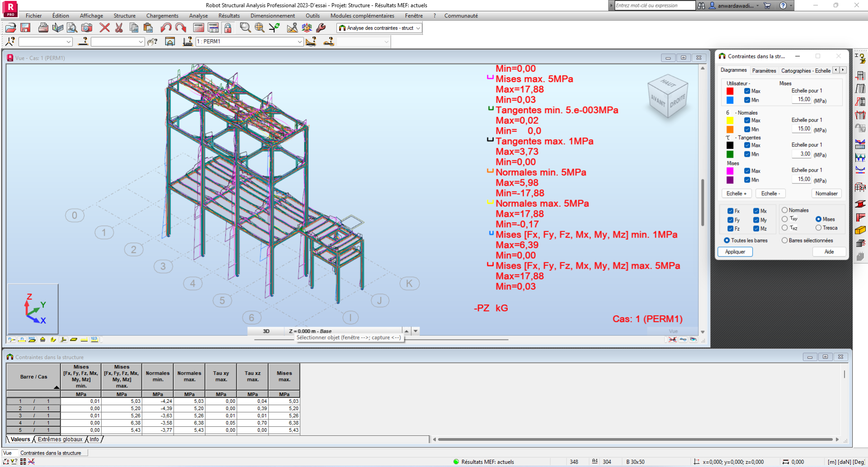
Task: Click the Undo arrow icon
Action: tap(166, 28)
